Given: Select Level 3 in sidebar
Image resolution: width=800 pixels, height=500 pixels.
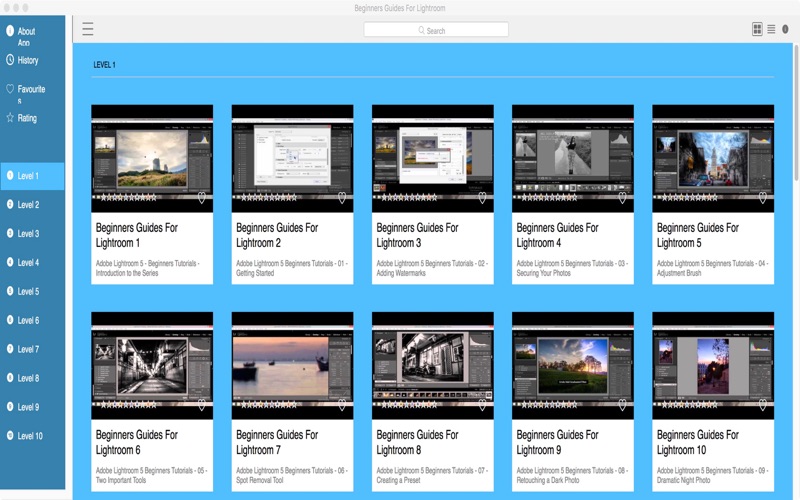Looking at the screenshot, I should coord(32,234).
